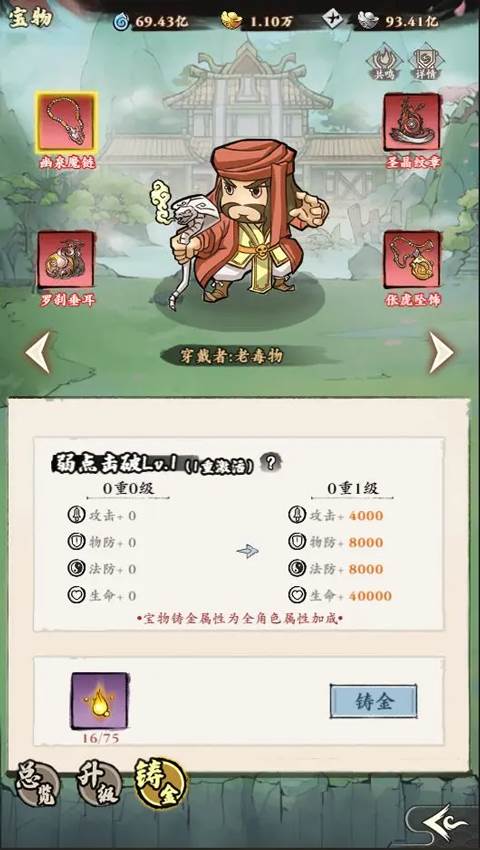Viewport: 480px width, 850px height.
Task: Tap the 穿戴者:老毒物 wearer label
Action: point(232,356)
